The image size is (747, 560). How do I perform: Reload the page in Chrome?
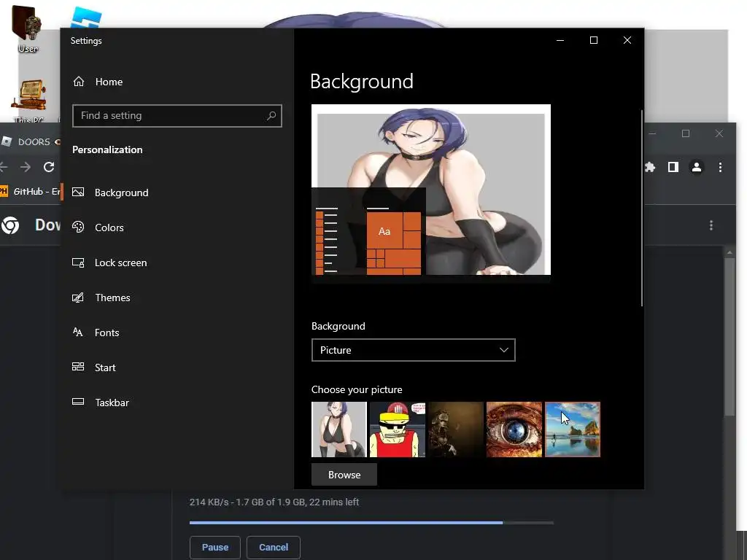(49, 167)
